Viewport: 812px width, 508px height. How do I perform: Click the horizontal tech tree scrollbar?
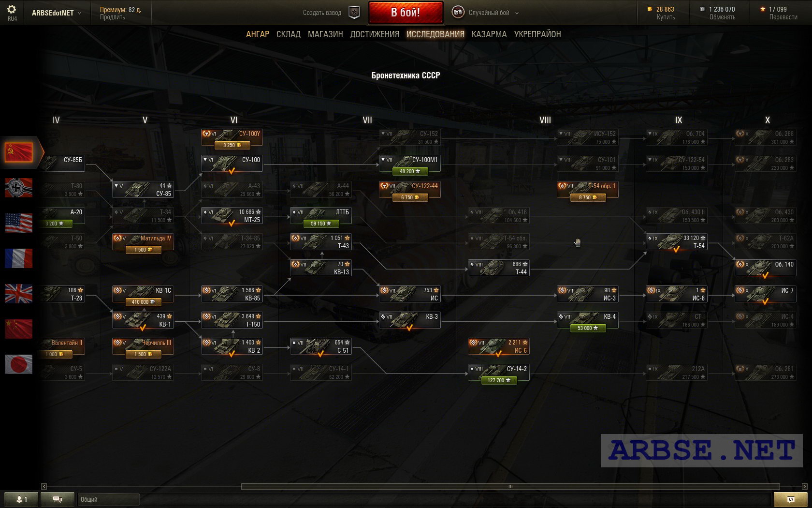tap(510, 486)
